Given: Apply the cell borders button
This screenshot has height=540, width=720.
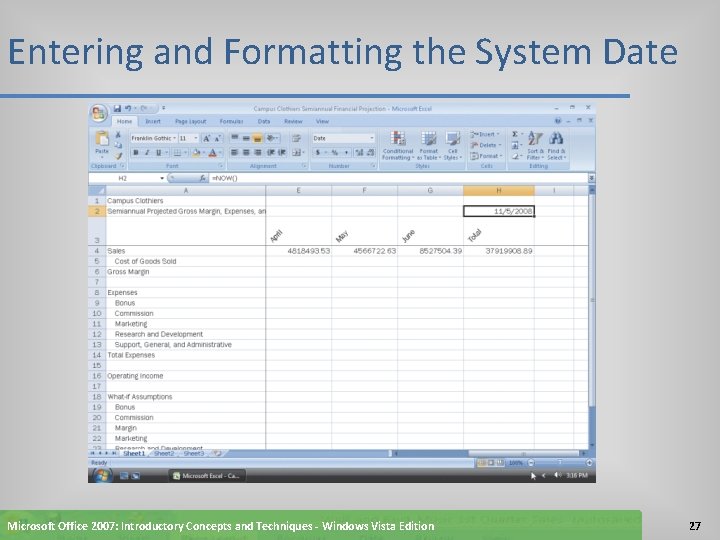Looking at the screenshot, I should [177, 152].
